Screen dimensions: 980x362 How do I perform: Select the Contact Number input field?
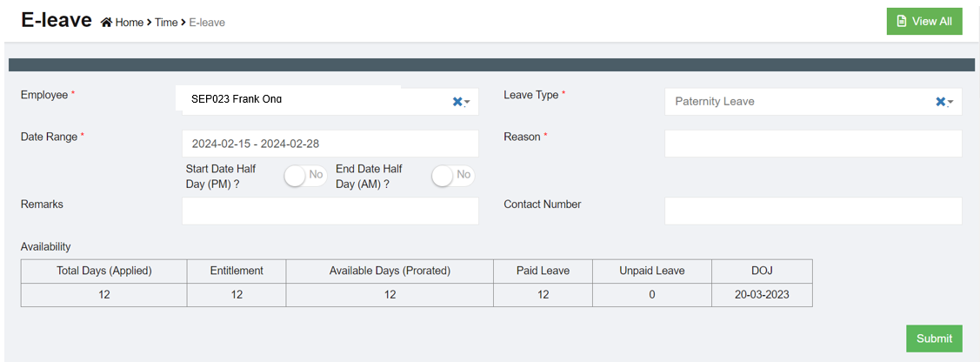click(x=813, y=211)
